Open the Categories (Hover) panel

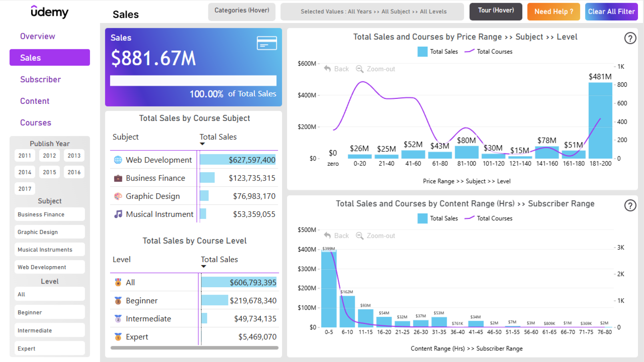[x=241, y=11]
